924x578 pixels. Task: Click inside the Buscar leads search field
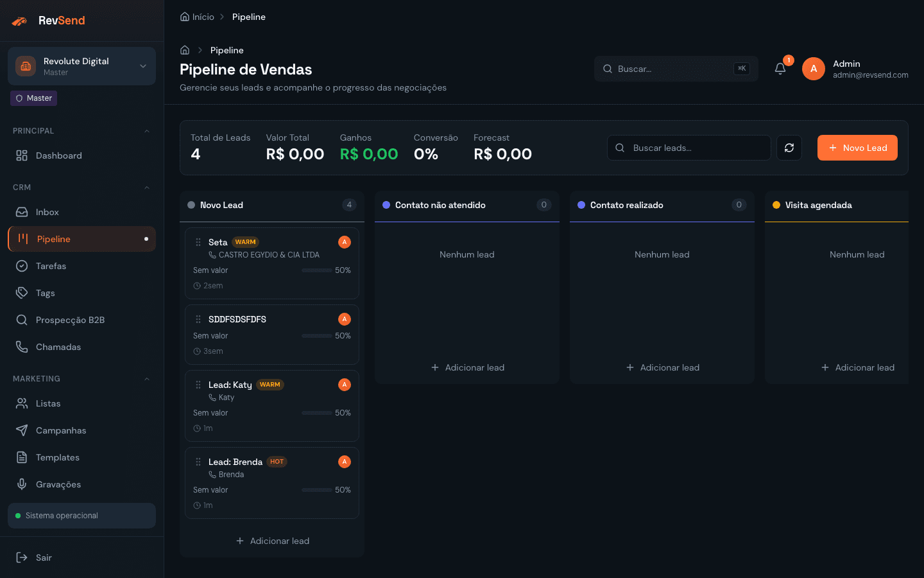pyautogui.click(x=689, y=148)
